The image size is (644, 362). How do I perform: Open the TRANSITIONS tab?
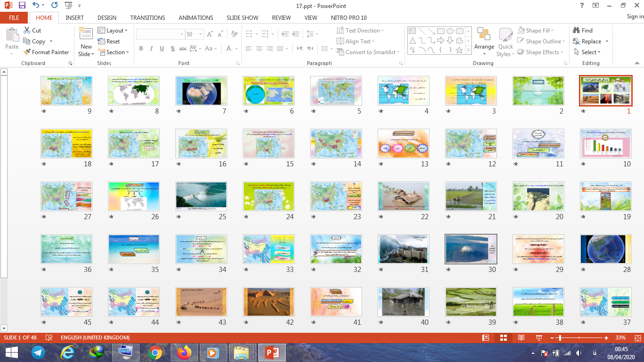148,18
